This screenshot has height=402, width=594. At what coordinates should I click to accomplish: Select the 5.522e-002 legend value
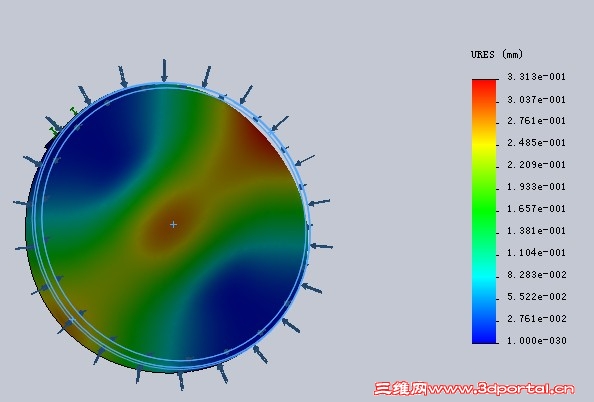(x=536, y=297)
